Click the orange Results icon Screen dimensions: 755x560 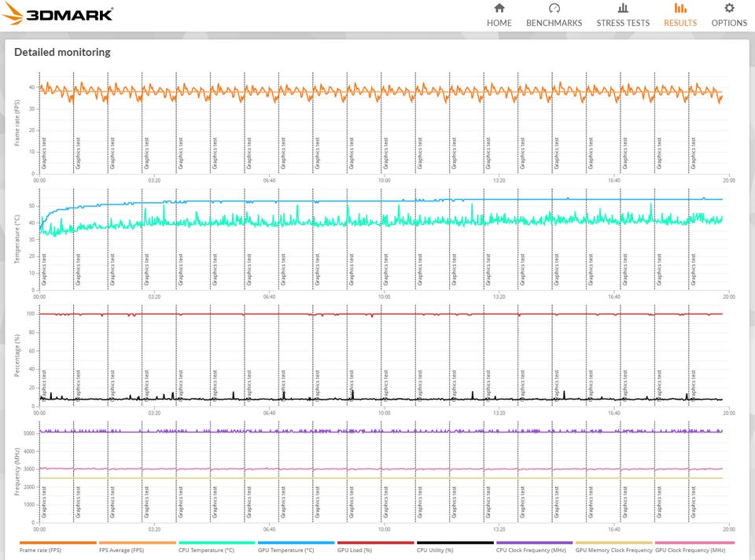click(680, 9)
